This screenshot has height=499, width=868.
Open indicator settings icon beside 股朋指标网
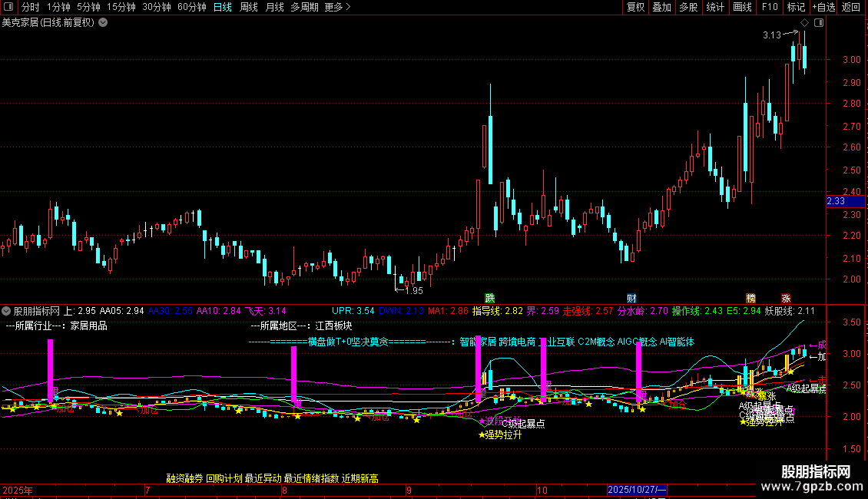click(6, 311)
